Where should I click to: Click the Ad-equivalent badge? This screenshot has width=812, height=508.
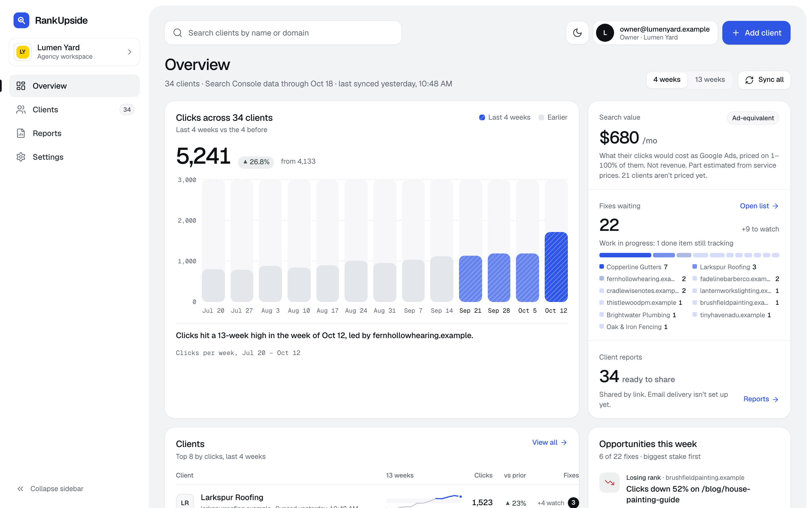[x=753, y=118]
